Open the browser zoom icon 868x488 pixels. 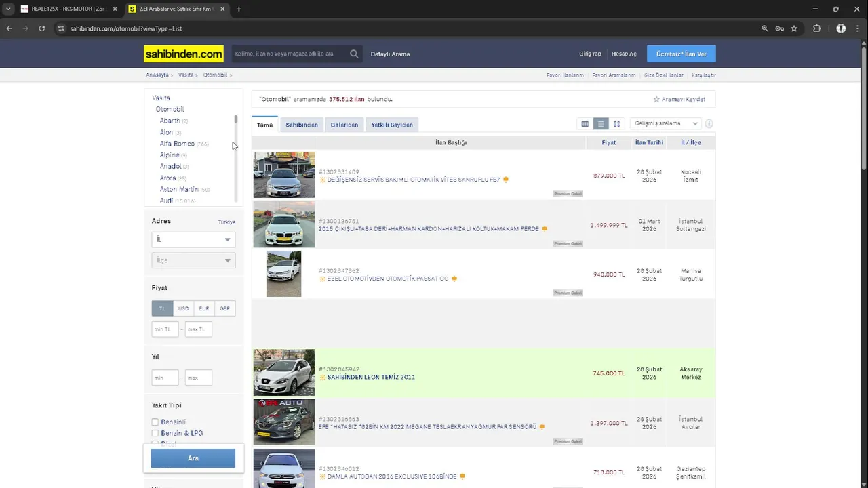[765, 28]
